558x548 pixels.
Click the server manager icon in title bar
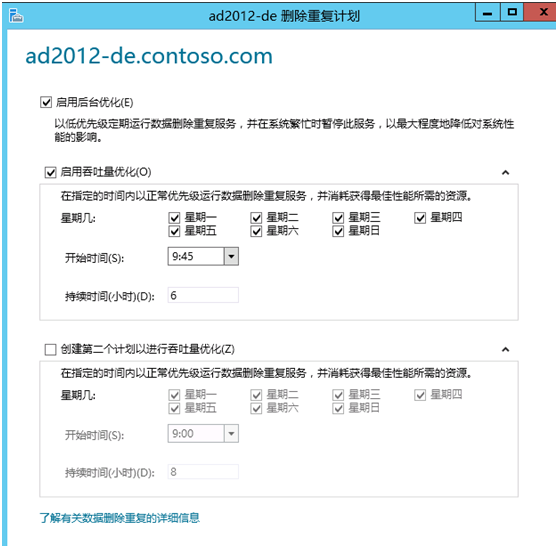pyautogui.click(x=16, y=16)
